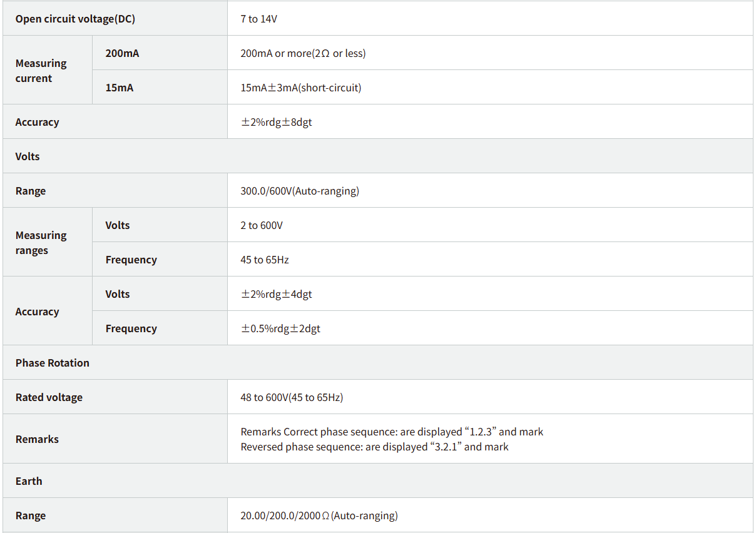The height and width of the screenshot is (533, 756).
Task: Click the "Measuring ranges" row header
Action: click(41, 243)
